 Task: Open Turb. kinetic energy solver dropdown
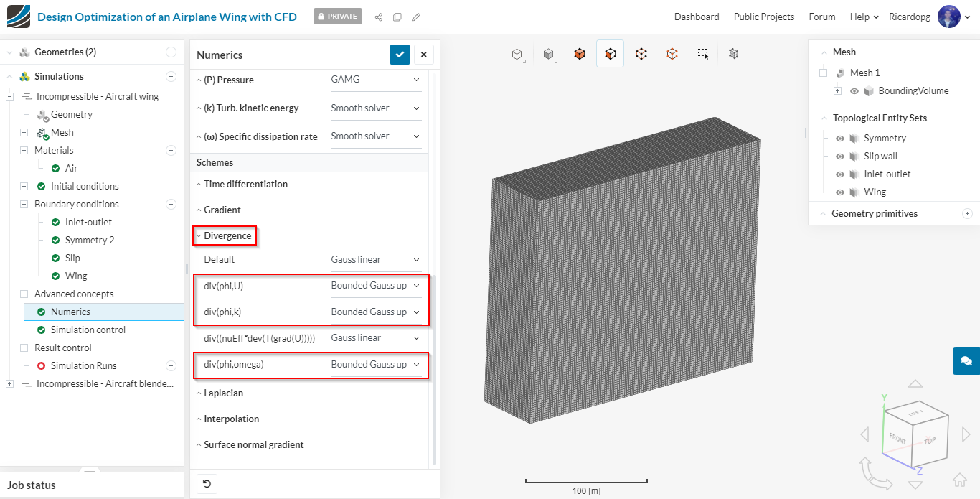[376, 108]
